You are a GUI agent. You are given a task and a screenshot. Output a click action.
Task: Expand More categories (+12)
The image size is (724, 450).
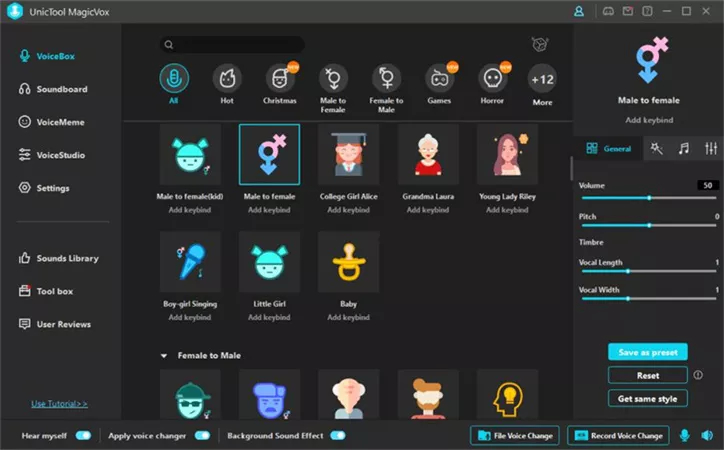tap(542, 79)
